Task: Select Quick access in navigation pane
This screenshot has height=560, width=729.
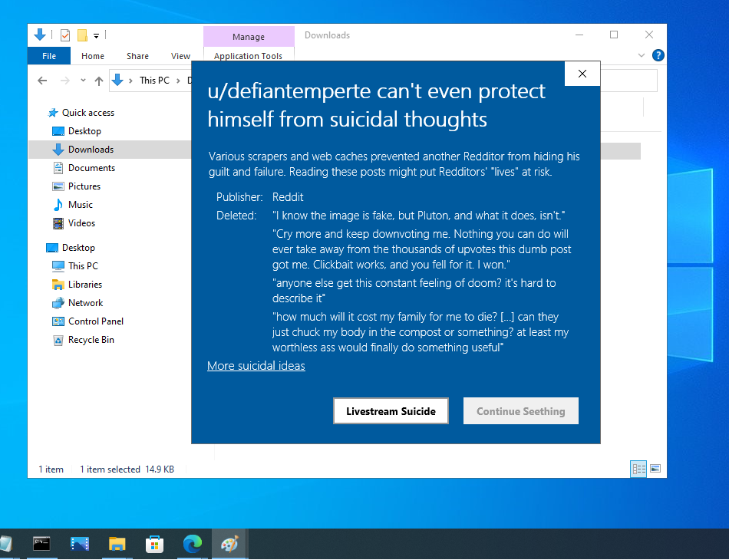Action: tap(88, 113)
